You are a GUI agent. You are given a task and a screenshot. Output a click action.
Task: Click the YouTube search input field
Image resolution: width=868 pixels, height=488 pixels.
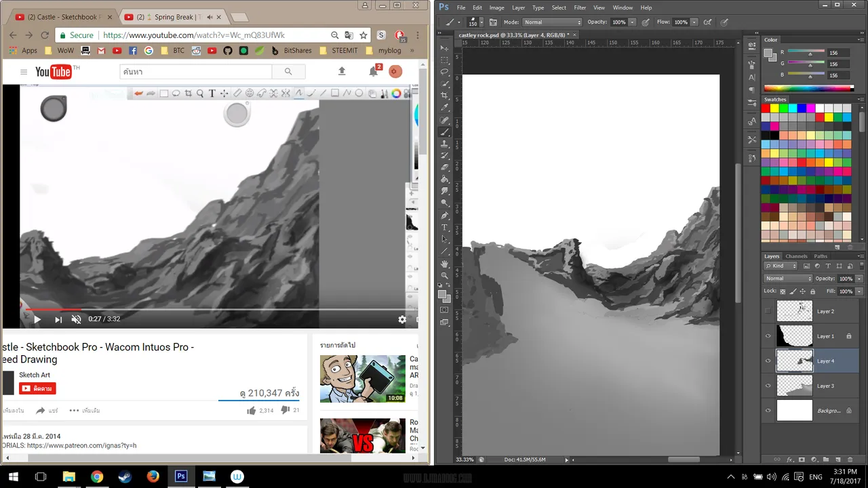coord(196,71)
